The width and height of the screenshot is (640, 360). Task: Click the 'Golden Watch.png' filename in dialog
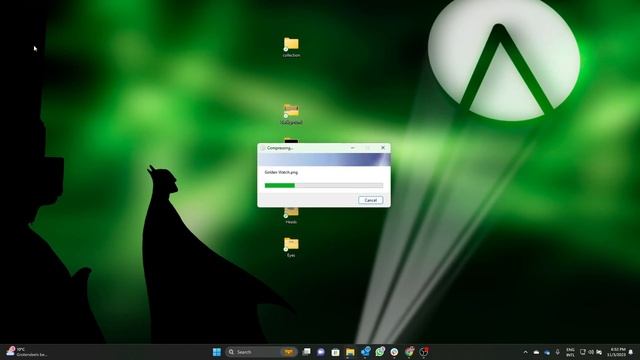pyautogui.click(x=281, y=172)
